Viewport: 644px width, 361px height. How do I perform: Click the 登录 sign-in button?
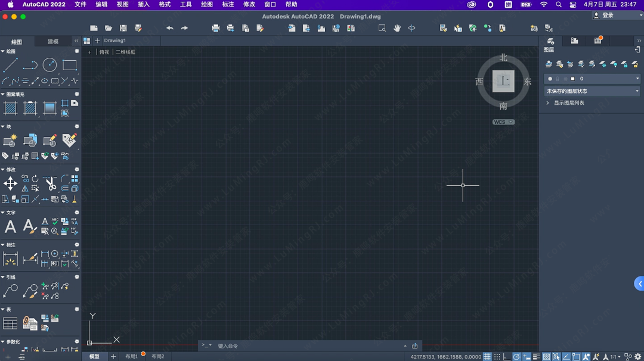(x=616, y=15)
